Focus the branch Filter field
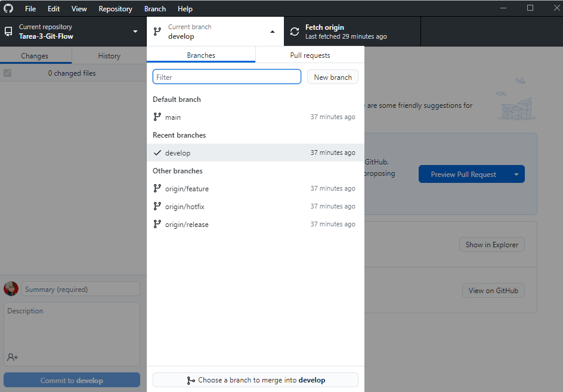Image resolution: width=563 pixels, height=392 pixels. point(227,77)
